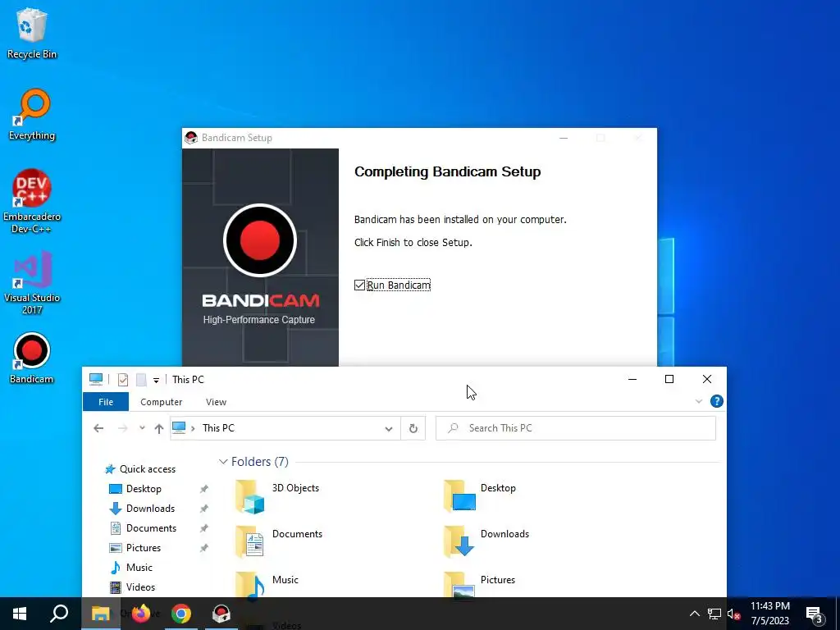This screenshot has height=630, width=840.
Task: Select the 3D Objects folder
Action: coord(277,496)
